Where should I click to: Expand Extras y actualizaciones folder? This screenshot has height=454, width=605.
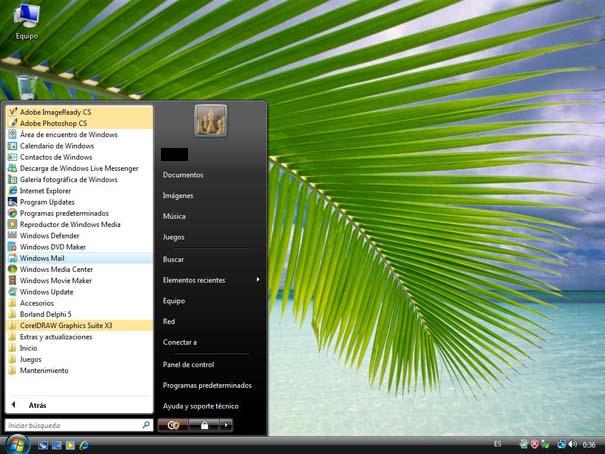(79, 337)
